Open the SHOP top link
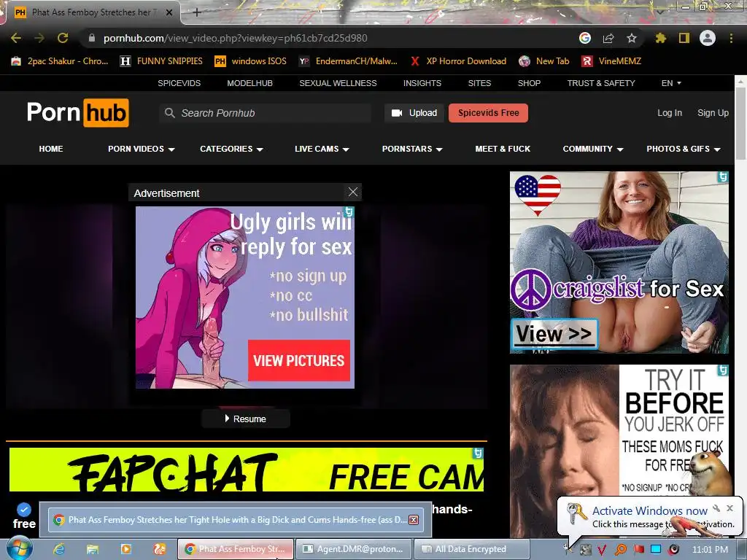The height and width of the screenshot is (560, 747). tap(530, 83)
